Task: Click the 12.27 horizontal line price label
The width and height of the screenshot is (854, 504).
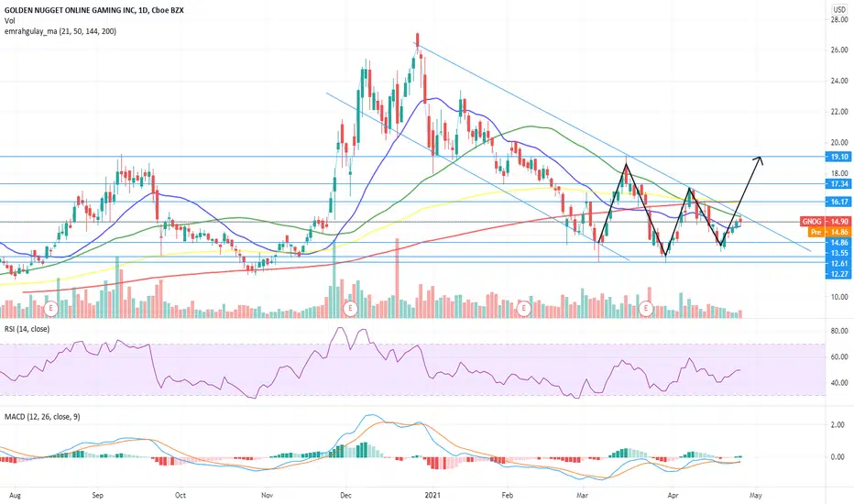Action: [838, 274]
